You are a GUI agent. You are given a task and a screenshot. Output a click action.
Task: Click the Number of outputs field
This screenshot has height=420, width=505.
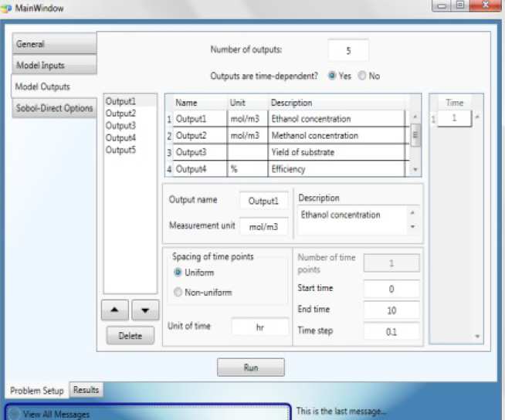click(x=348, y=50)
